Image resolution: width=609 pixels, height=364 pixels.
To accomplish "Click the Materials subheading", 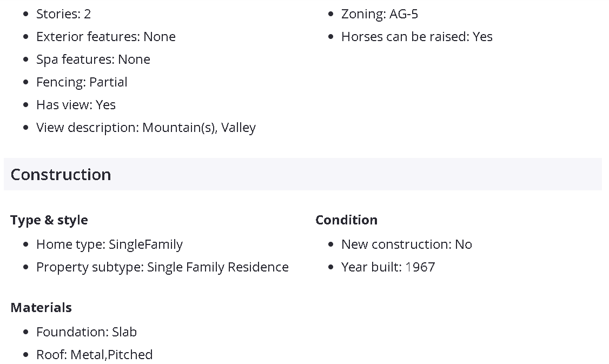I will [x=41, y=308].
